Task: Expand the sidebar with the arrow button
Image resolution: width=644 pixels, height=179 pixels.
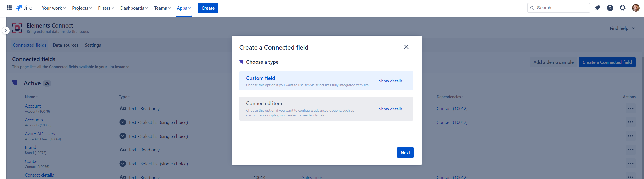Action: click(6, 31)
